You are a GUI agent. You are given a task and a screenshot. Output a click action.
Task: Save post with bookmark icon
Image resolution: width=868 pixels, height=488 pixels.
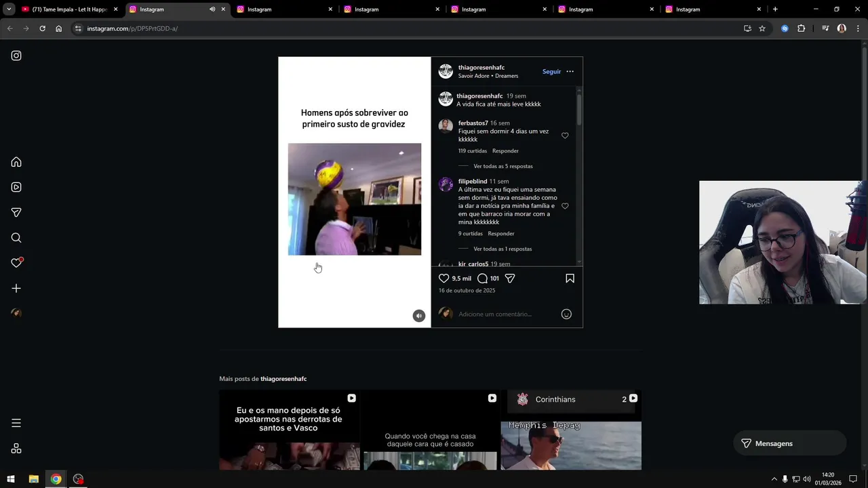(570, 279)
